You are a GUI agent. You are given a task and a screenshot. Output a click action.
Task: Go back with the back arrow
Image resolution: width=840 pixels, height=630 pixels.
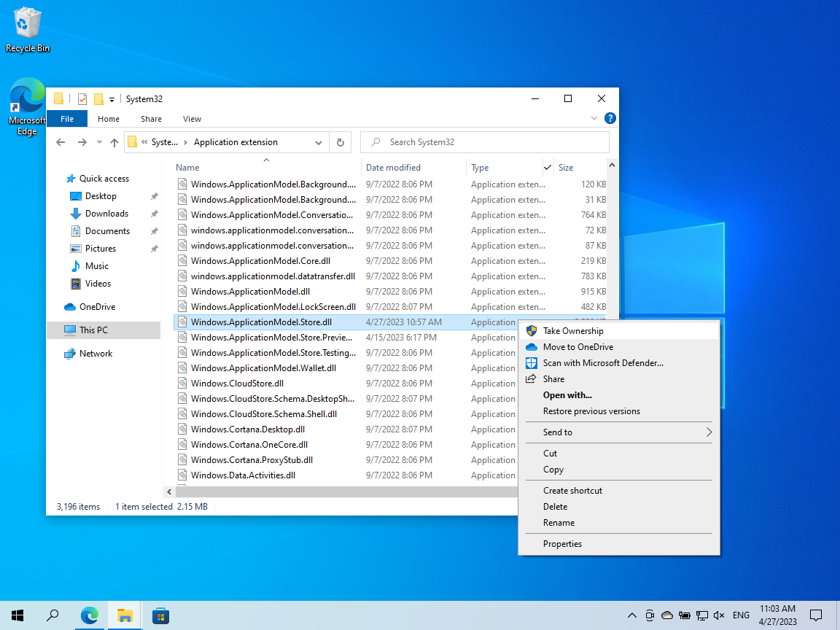(61, 142)
